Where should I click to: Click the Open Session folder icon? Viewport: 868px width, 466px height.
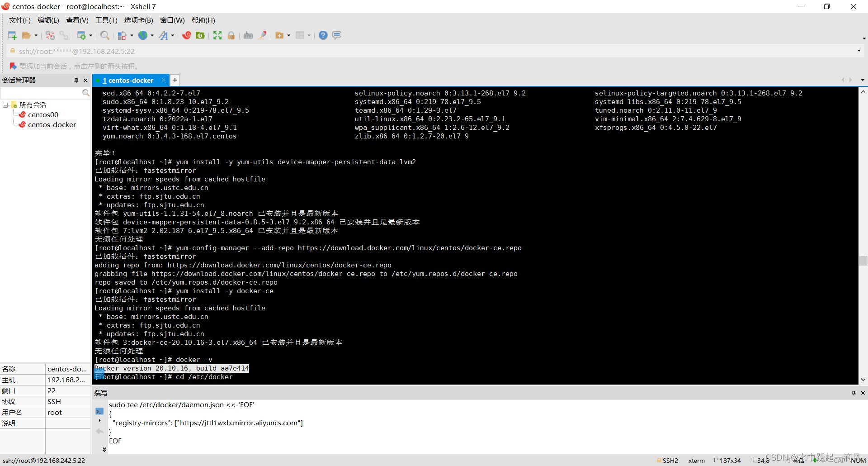[x=27, y=35]
